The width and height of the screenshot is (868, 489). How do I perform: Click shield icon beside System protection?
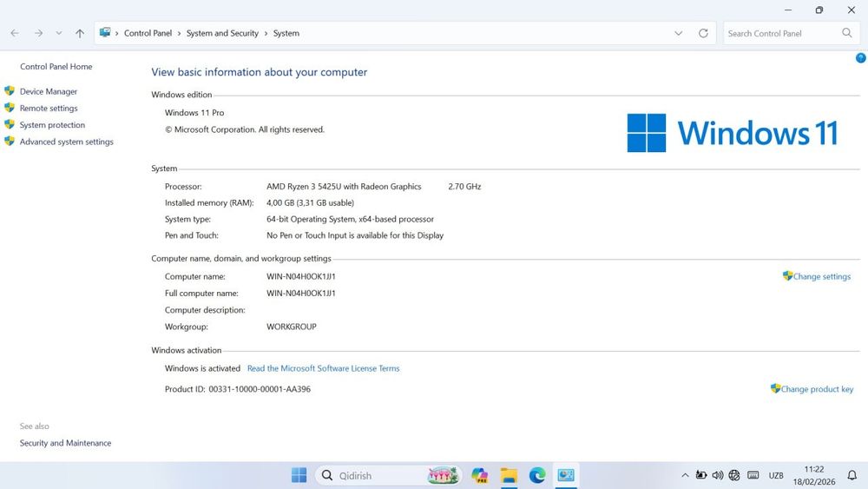(x=10, y=124)
